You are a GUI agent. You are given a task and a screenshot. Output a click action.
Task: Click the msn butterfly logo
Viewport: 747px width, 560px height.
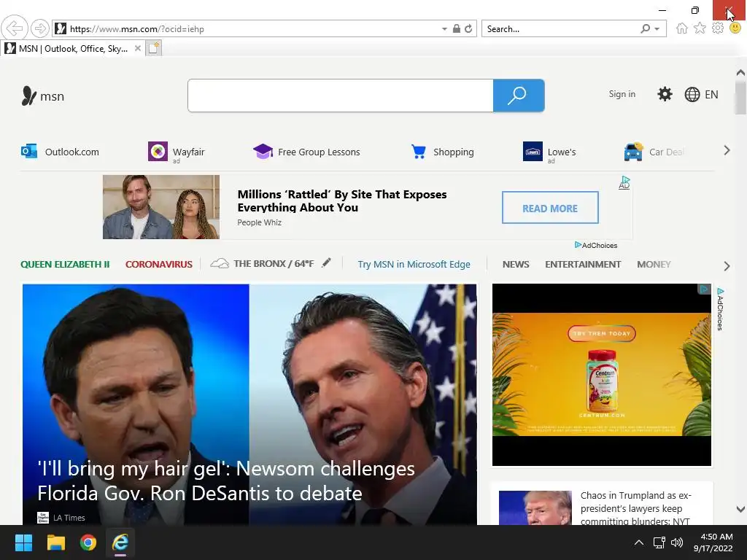pos(42,96)
